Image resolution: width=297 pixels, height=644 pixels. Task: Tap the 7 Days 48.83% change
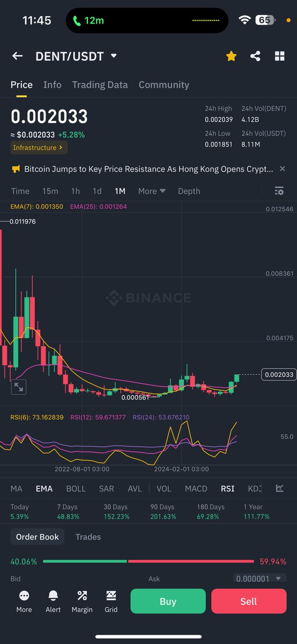[x=68, y=511]
